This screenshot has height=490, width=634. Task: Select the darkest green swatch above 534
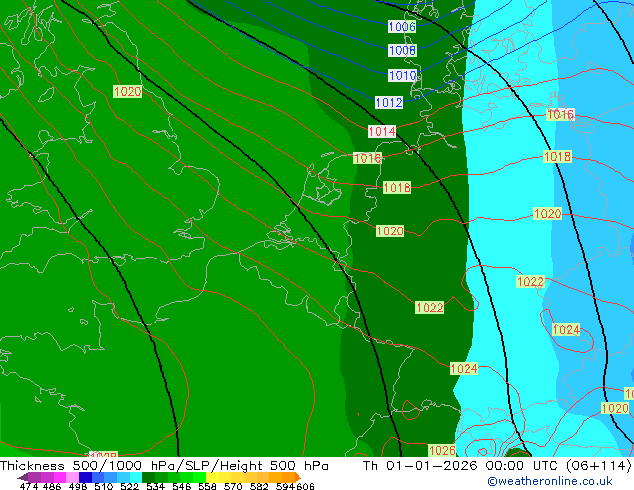click(148, 477)
